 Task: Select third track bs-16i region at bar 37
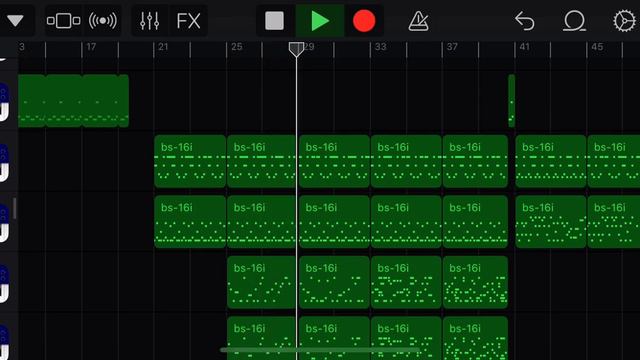pyautogui.click(x=475, y=222)
